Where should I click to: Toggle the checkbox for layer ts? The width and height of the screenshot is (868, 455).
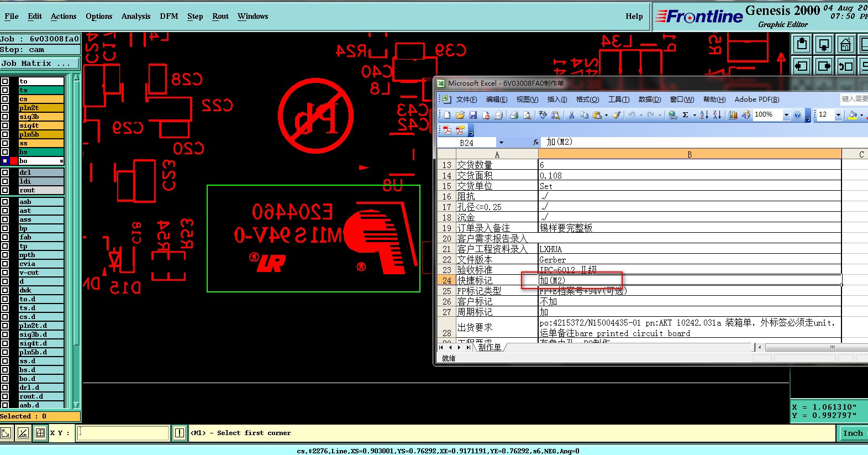click(x=5, y=90)
